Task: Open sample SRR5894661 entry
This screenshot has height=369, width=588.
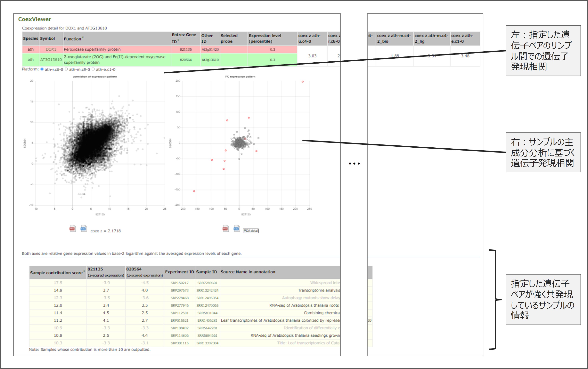Action: (207, 336)
